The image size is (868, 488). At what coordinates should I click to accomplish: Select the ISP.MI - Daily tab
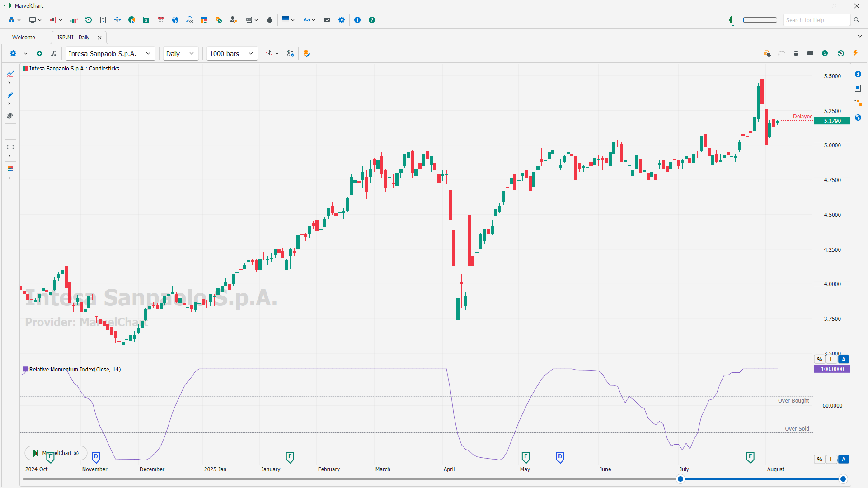(x=73, y=38)
